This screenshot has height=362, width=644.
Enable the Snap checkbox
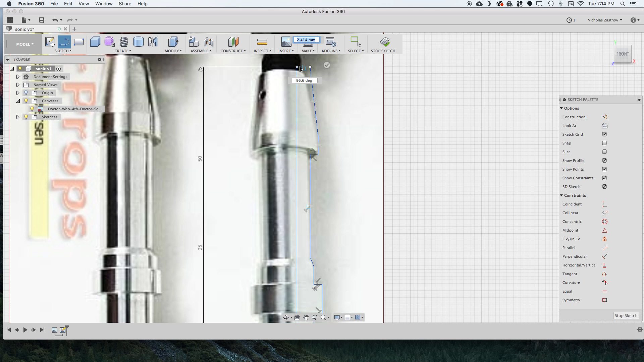(604, 143)
